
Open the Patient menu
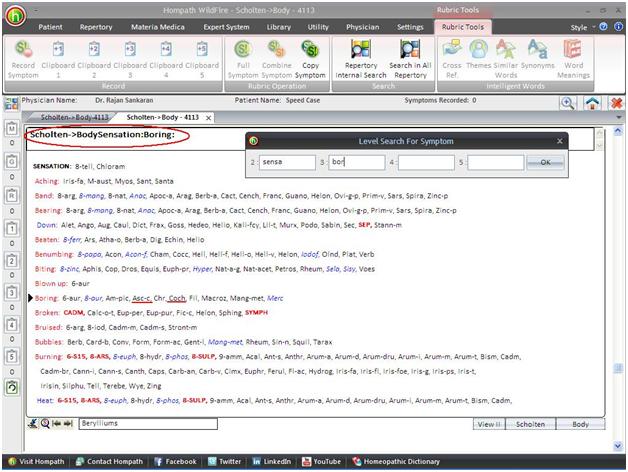[x=50, y=27]
